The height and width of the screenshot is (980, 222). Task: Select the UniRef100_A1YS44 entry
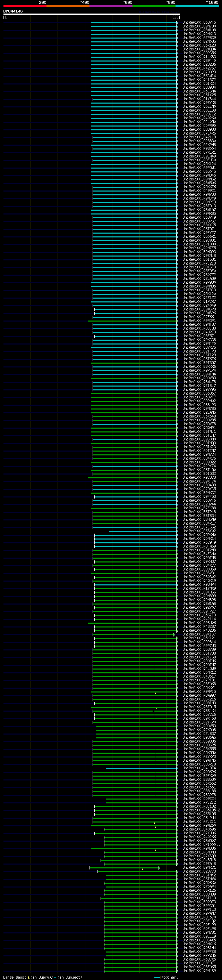tap(199, 99)
